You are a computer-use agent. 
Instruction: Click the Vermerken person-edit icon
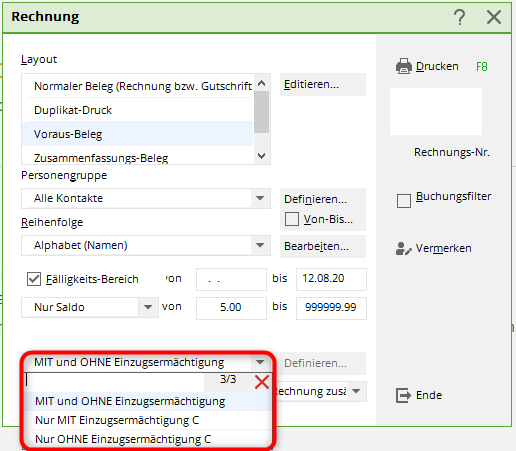(403, 248)
